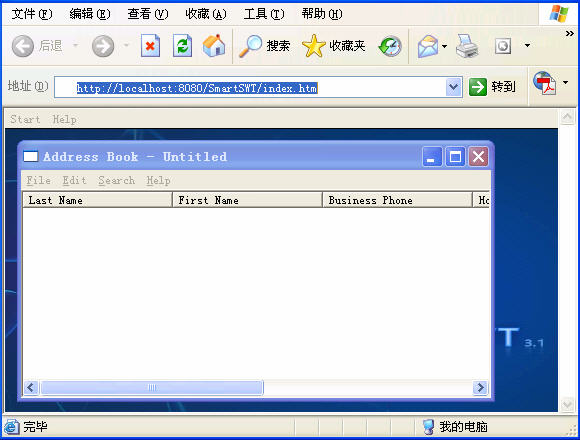The image size is (580, 440).
Task: Click the Adobe PDF toolbar icon
Action: (x=545, y=83)
